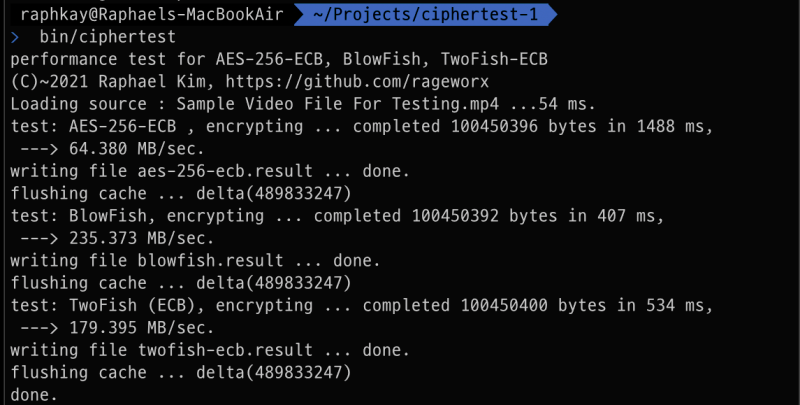Click the bin/ciphertest command text
This screenshot has width=800, height=405.
click(x=108, y=37)
